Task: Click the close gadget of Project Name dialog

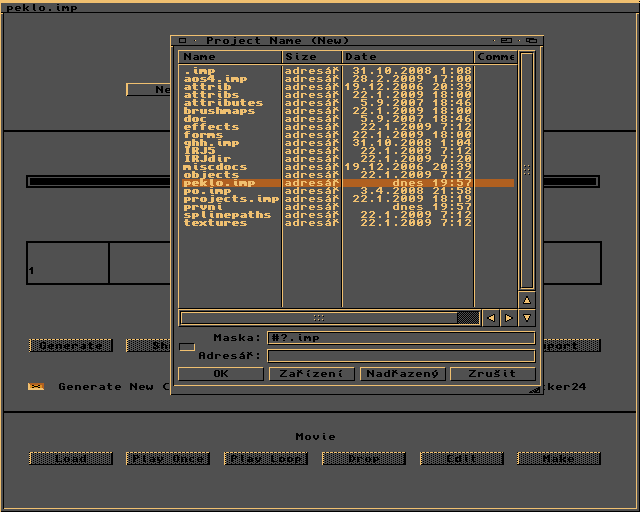Action: 182,40
